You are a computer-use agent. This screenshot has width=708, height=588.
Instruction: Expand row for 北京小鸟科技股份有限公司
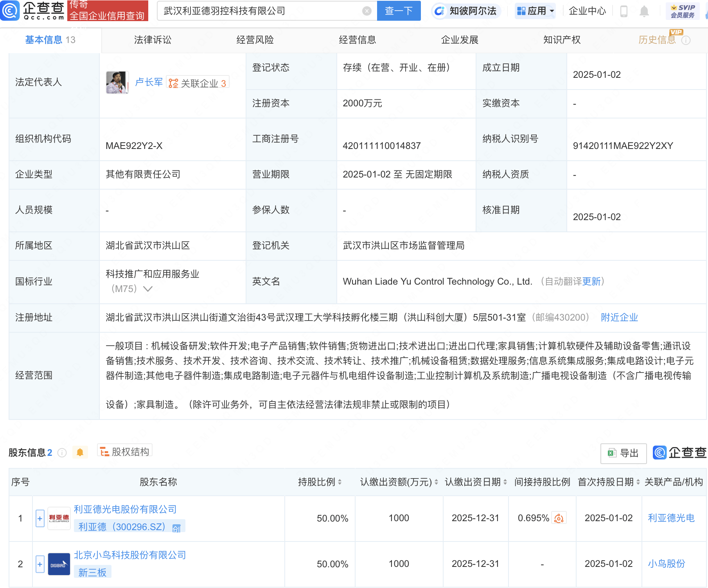coord(40,564)
